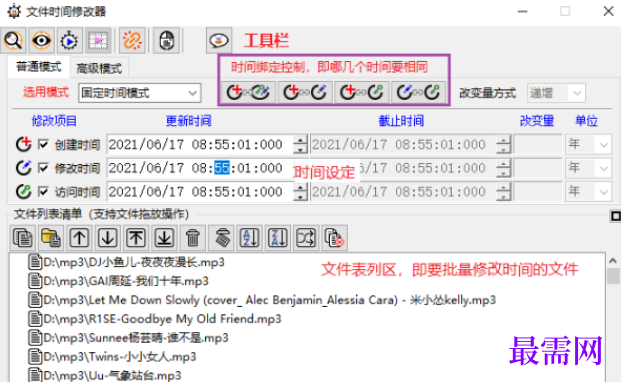
Task: Click the shuffle random order icon
Action: [306, 238]
